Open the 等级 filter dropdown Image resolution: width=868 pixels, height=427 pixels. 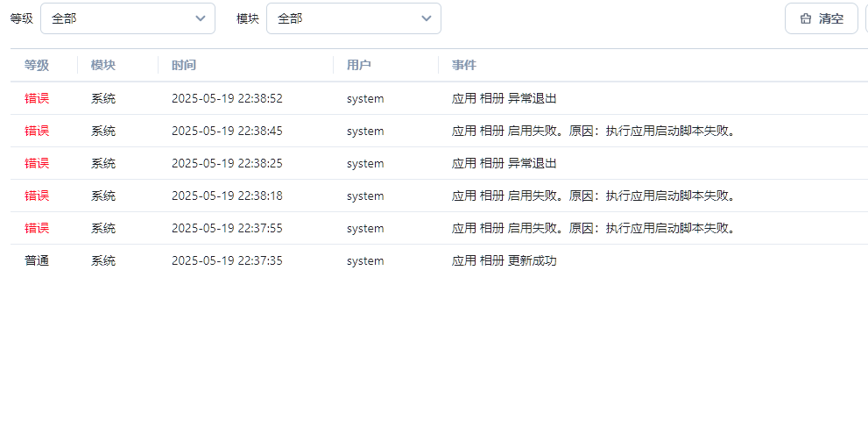(128, 18)
